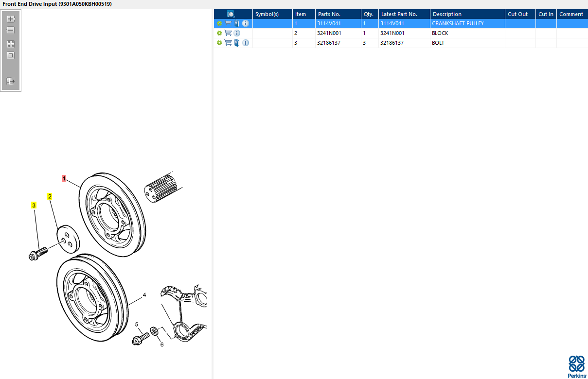Select callout 4 on the diagram

(x=144, y=295)
